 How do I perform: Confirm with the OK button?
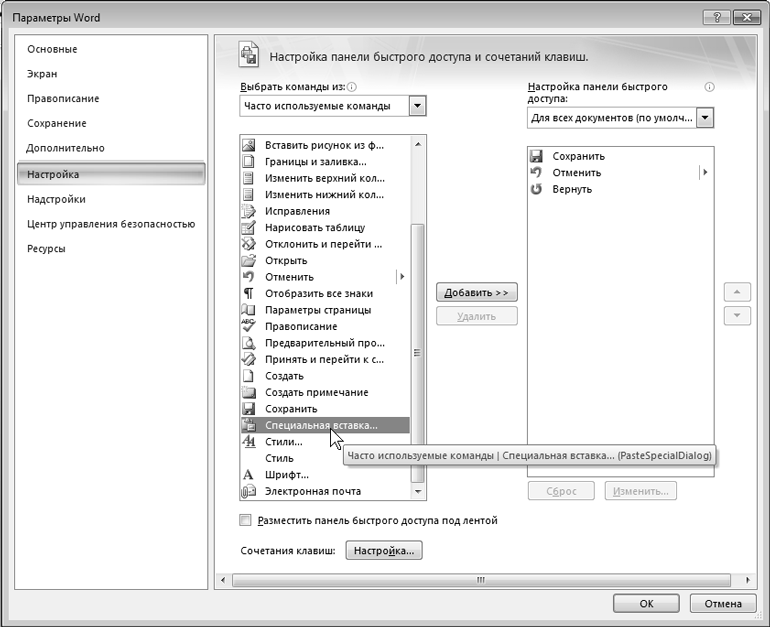(x=646, y=603)
